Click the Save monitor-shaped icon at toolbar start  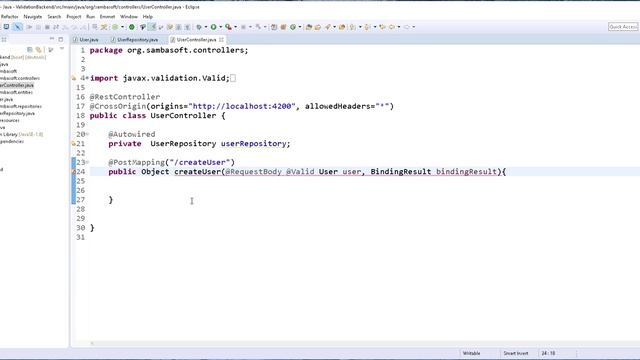coord(6,27)
